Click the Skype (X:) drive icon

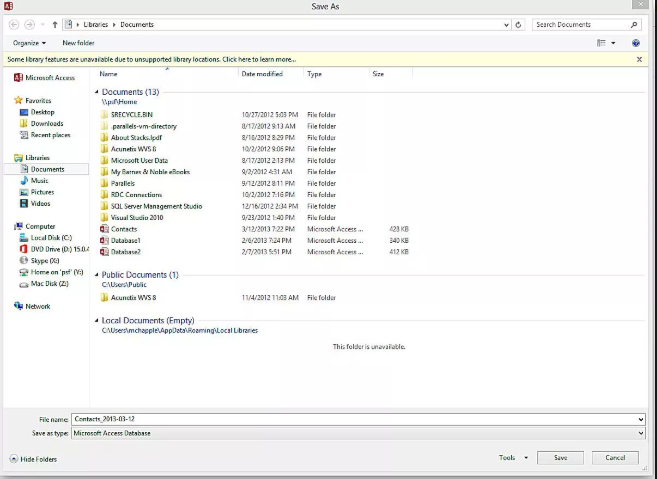pyautogui.click(x=24, y=260)
